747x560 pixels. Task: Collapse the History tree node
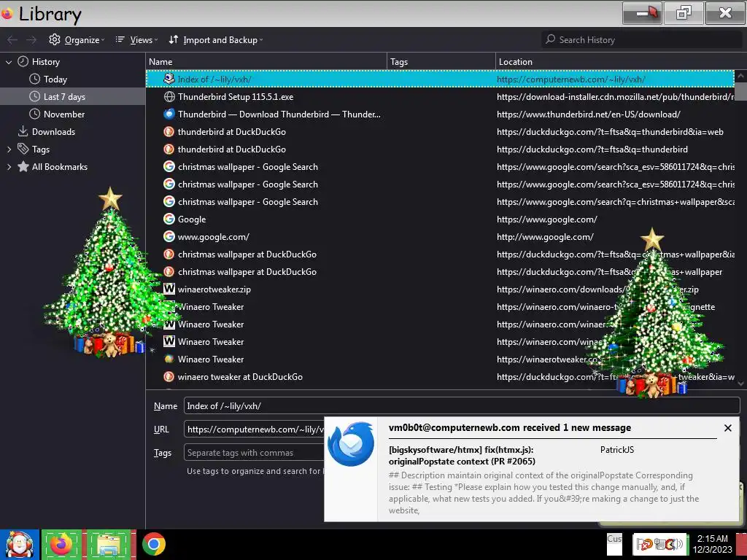pyautogui.click(x=9, y=62)
